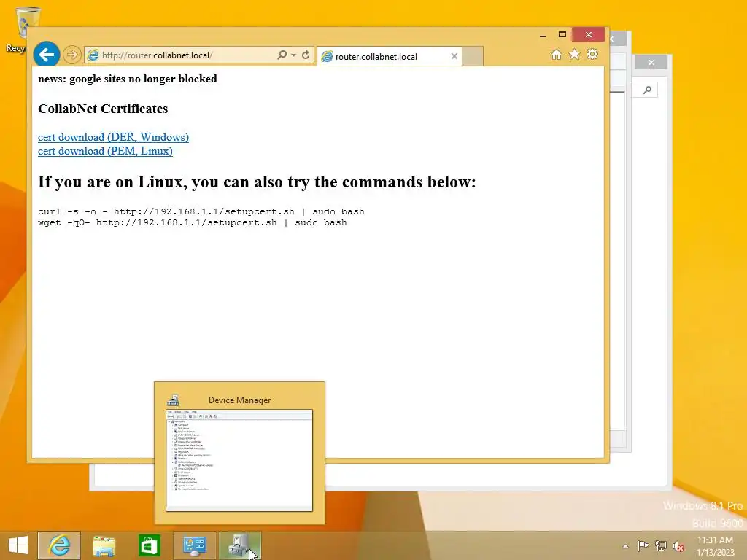Download the PEM Linux certificate
747x560 pixels.
(105, 151)
